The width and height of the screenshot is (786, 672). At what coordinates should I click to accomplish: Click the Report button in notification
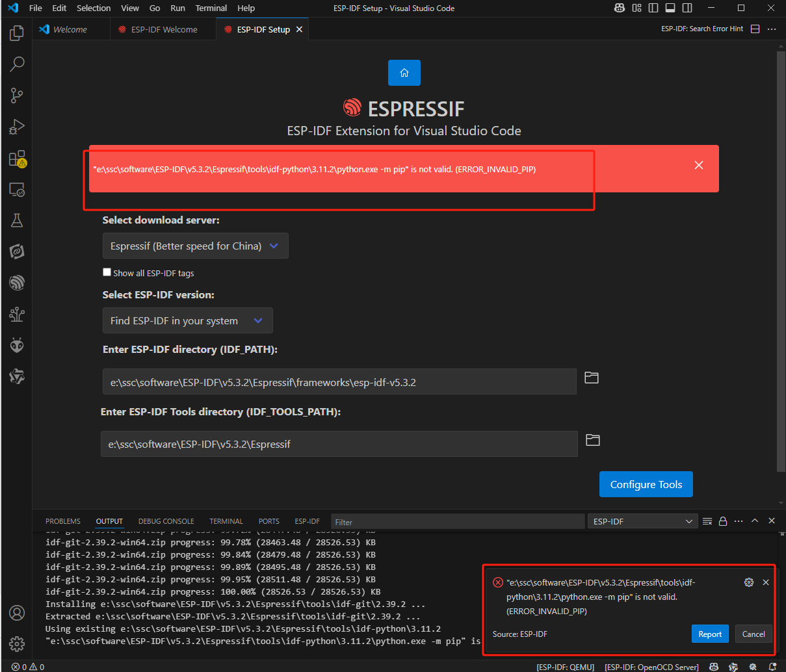(710, 634)
